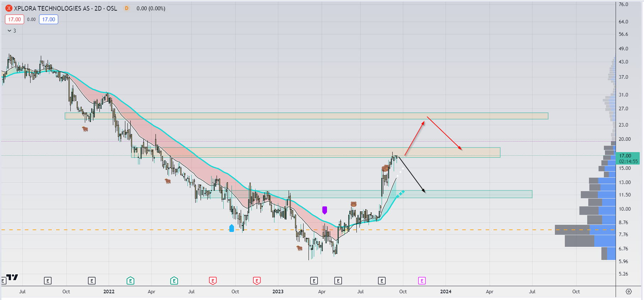
Task: Click the 8.76 price axis label
Action: point(623,222)
